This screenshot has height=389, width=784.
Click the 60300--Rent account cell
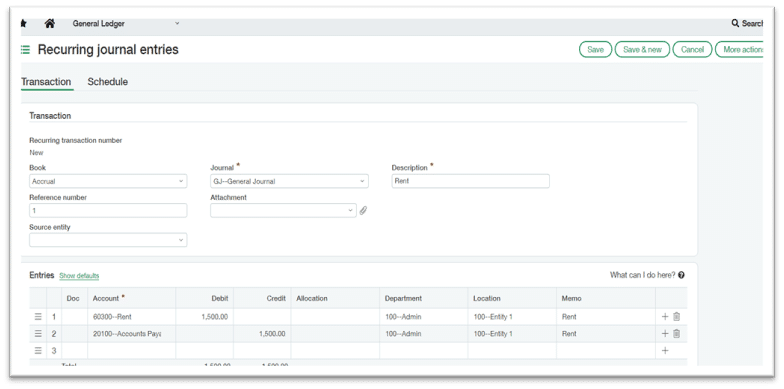pyautogui.click(x=132, y=316)
